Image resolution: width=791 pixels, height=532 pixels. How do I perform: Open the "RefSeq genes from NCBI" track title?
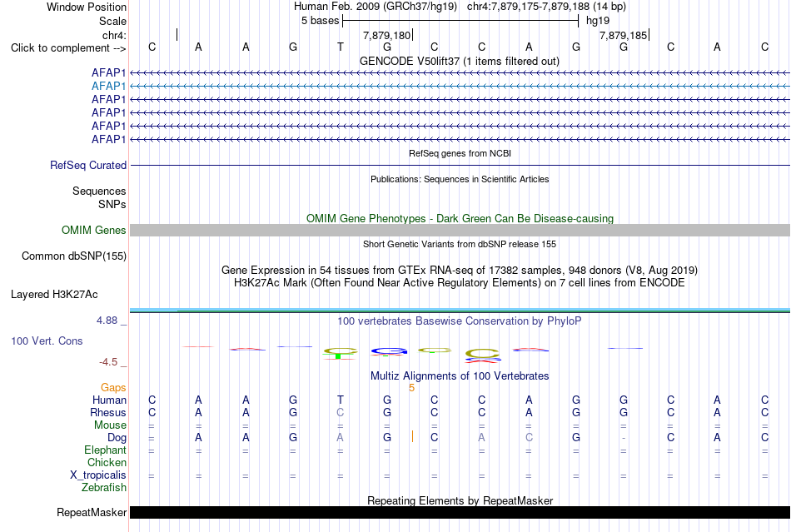(460, 153)
